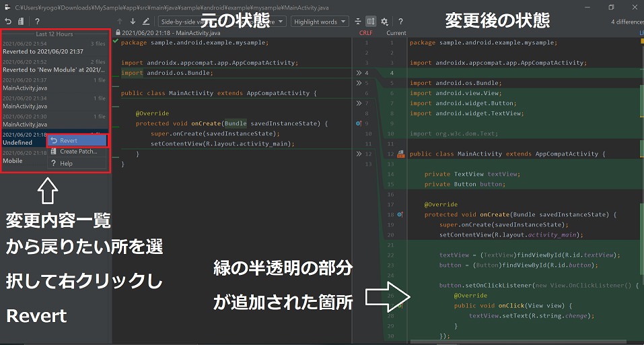Toggle synchronize scrolling button

coord(371,22)
